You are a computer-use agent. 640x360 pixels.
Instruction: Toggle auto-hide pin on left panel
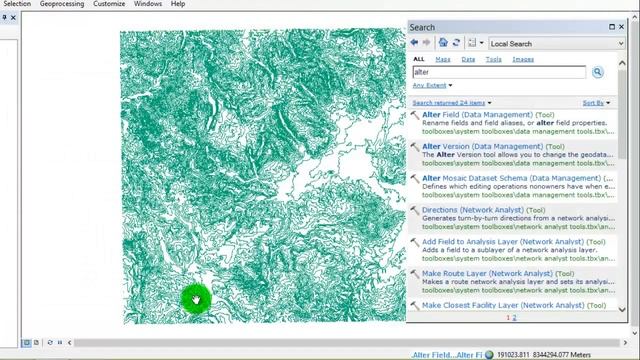4,18
